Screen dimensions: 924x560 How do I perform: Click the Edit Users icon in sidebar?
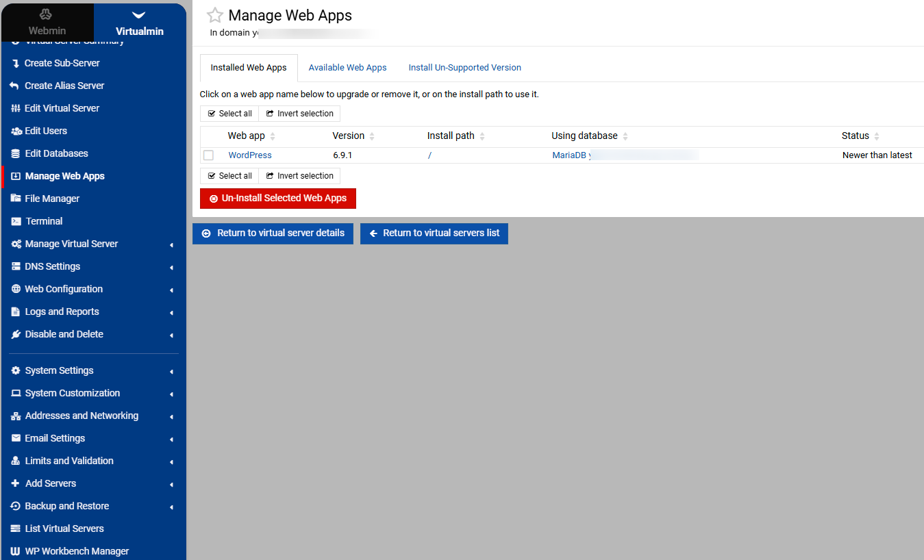16,131
